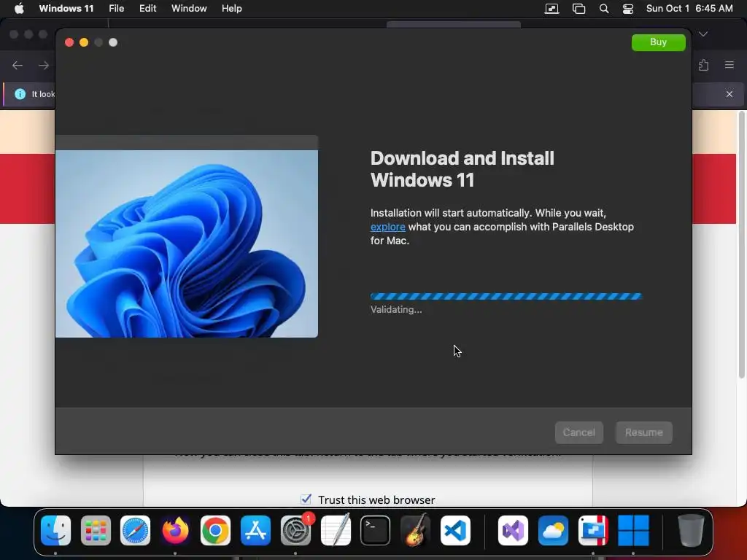
Task: Open Spotlight search in menu bar
Action: click(603, 9)
